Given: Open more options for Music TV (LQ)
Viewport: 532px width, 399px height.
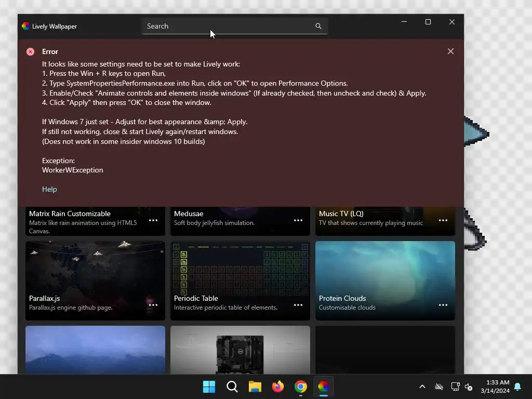Looking at the screenshot, I should point(443,220).
